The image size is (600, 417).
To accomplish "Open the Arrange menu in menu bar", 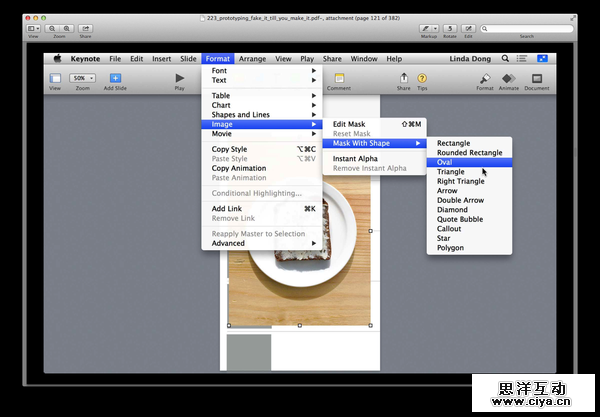I will pos(252,59).
